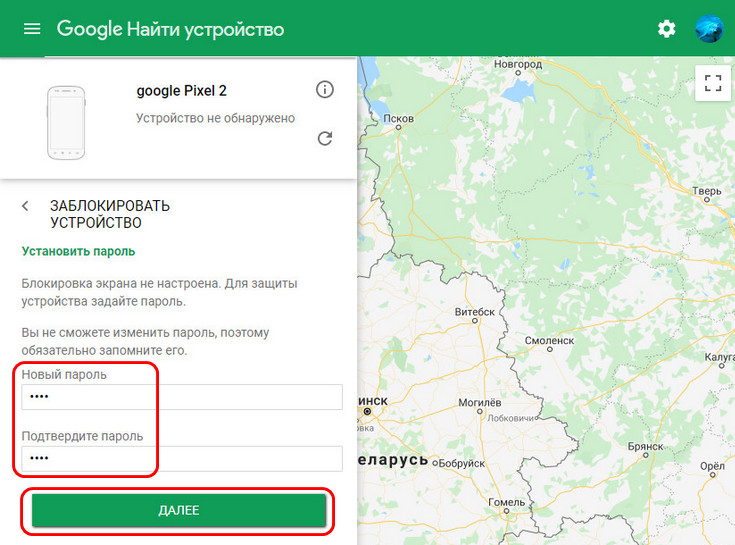This screenshot has width=735, height=545.
Task: Click Бобруйск on the map
Action: 462,463
